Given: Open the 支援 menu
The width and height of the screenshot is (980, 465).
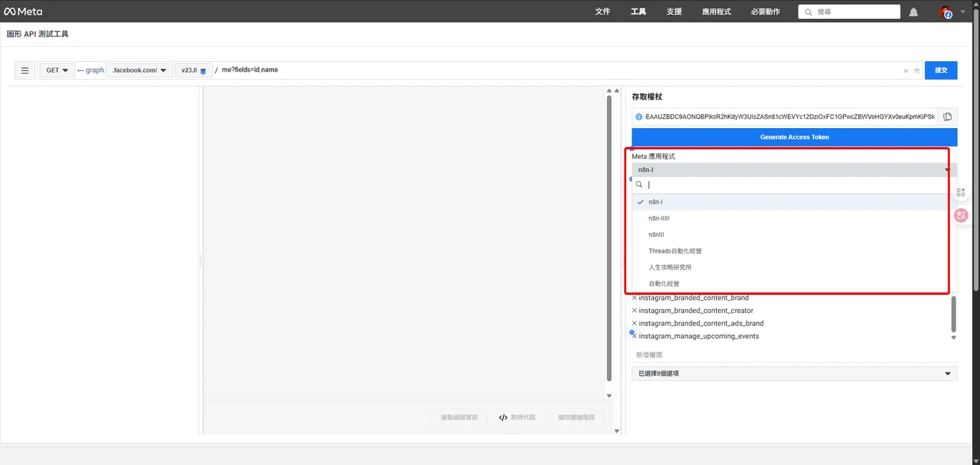Looking at the screenshot, I should tap(674, 12).
